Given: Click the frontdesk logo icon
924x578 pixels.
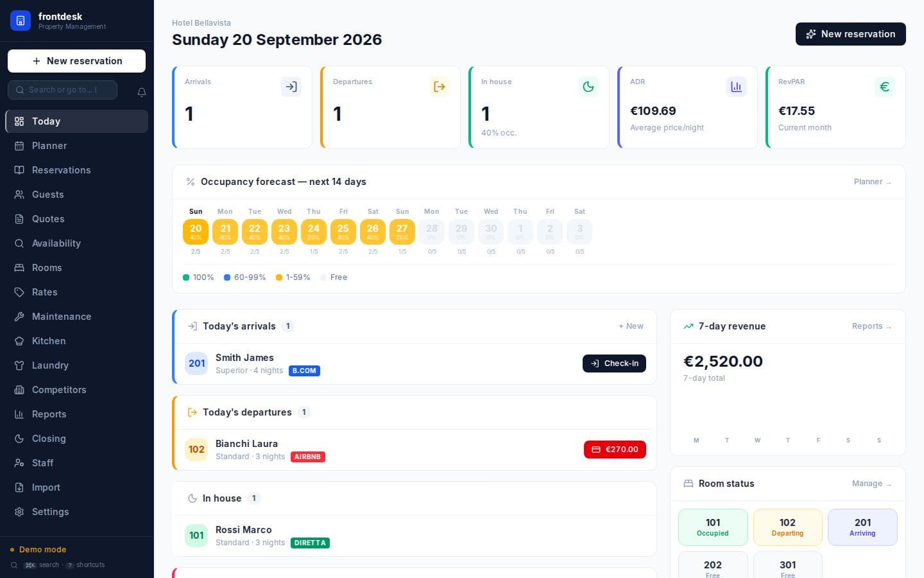Looking at the screenshot, I should [x=21, y=21].
